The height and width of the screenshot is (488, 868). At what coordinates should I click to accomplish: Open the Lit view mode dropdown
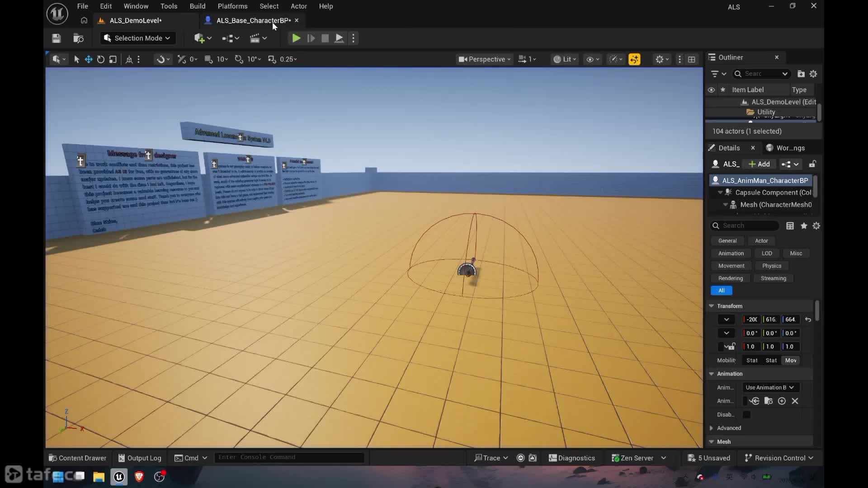click(x=565, y=59)
